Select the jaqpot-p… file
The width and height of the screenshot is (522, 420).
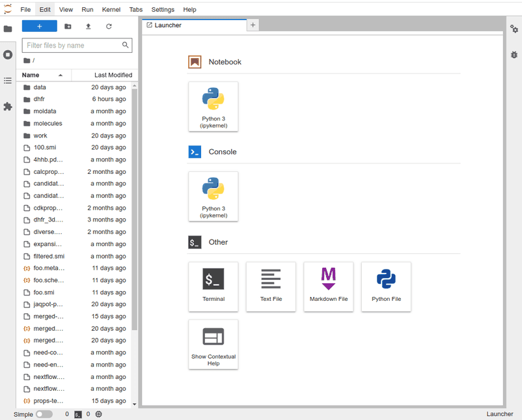tap(75, 305)
